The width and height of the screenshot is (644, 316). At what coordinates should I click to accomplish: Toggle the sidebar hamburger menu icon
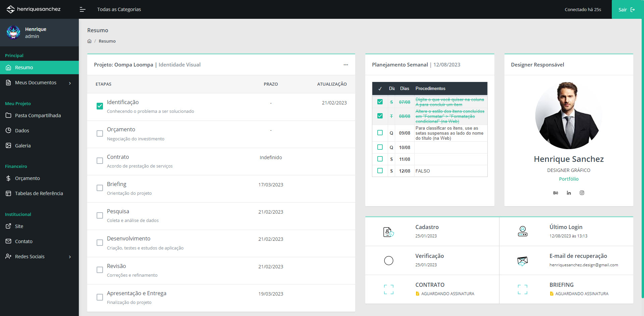tap(83, 9)
